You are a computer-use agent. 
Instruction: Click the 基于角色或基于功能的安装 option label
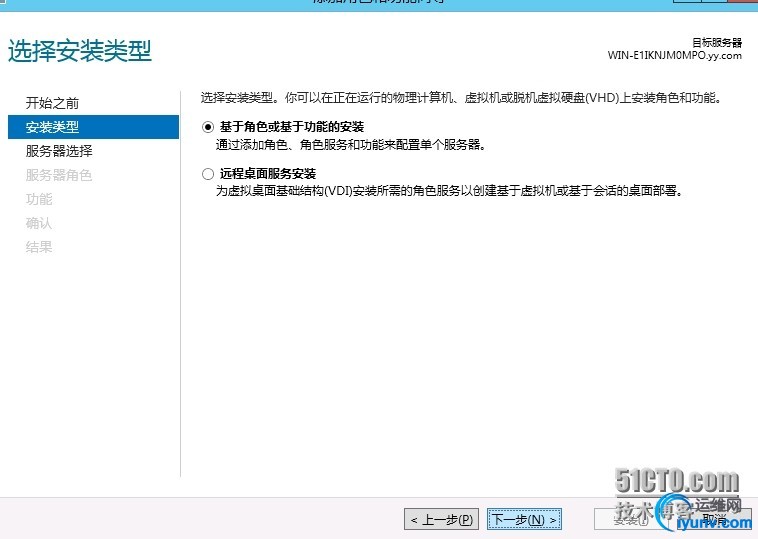click(292, 127)
